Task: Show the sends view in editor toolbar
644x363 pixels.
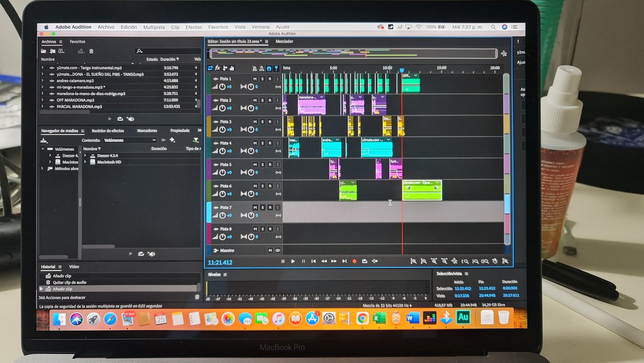Action: coord(225,68)
